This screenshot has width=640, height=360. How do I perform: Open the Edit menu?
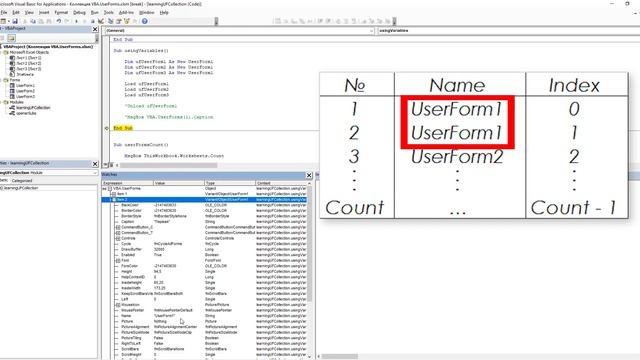click(x=16, y=13)
